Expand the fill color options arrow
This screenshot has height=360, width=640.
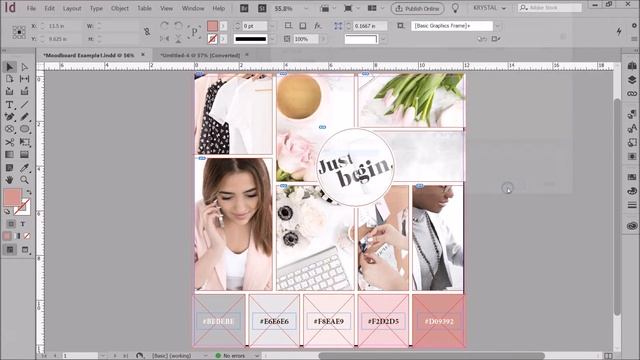point(223,26)
